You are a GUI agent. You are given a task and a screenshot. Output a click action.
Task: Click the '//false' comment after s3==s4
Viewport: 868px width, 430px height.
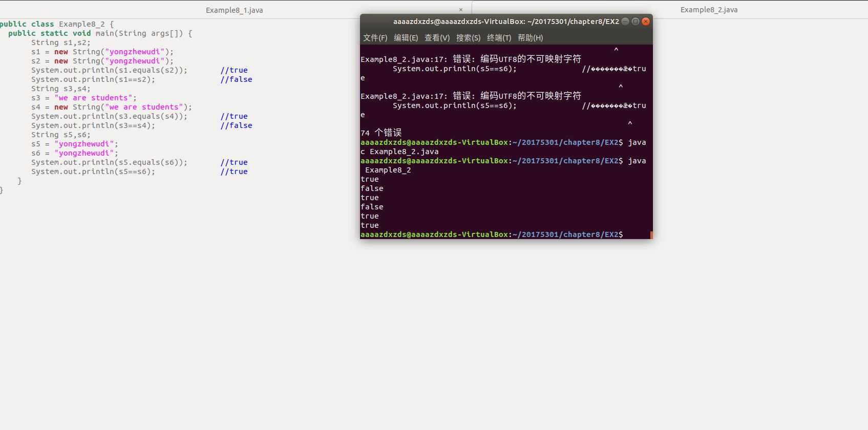[x=237, y=125]
